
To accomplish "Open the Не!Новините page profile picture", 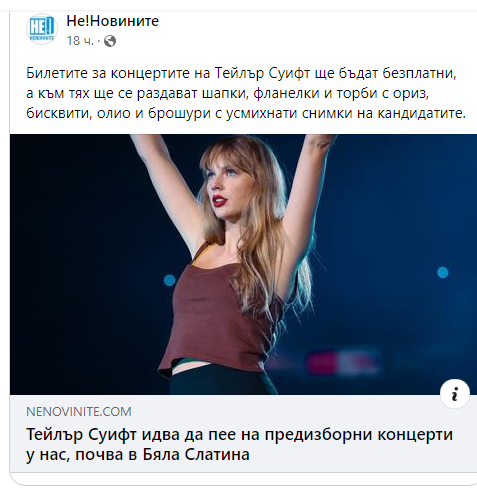I will click(x=42, y=29).
